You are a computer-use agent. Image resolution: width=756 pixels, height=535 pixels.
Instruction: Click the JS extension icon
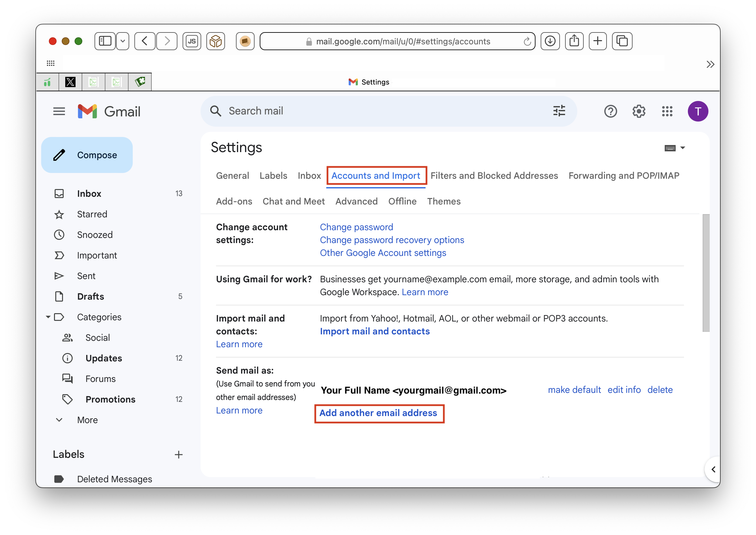click(x=192, y=41)
